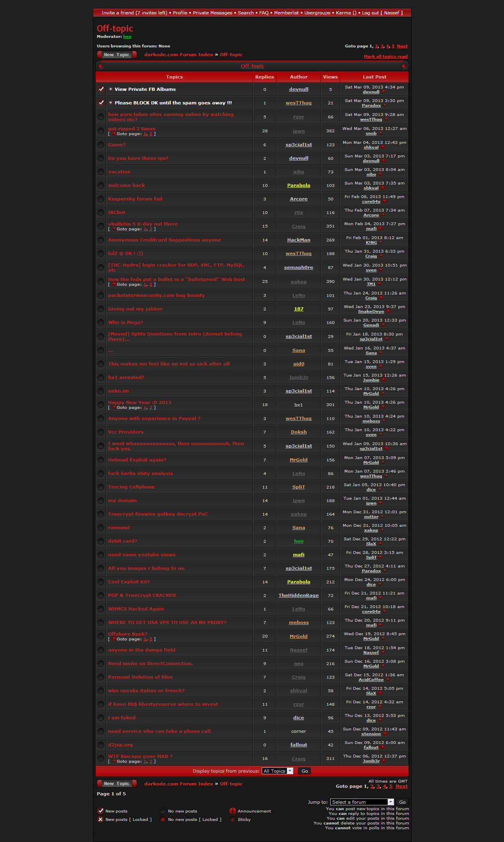This screenshot has height=842, width=504.
Task: Expand the "Select a forum" jump dropdown
Action: click(x=362, y=802)
